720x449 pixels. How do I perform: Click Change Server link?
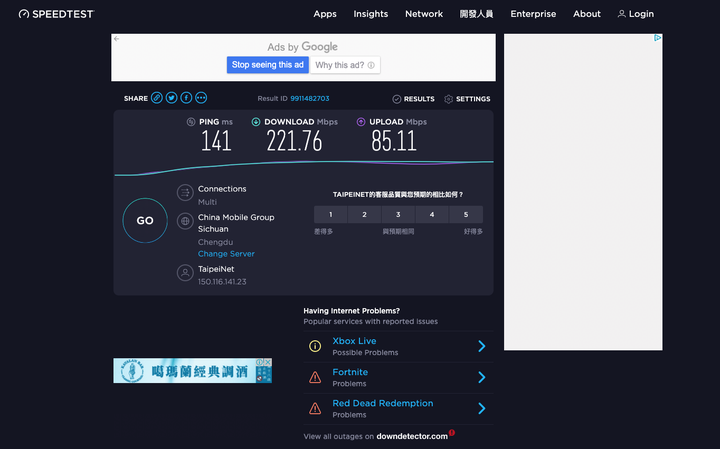[x=226, y=254]
